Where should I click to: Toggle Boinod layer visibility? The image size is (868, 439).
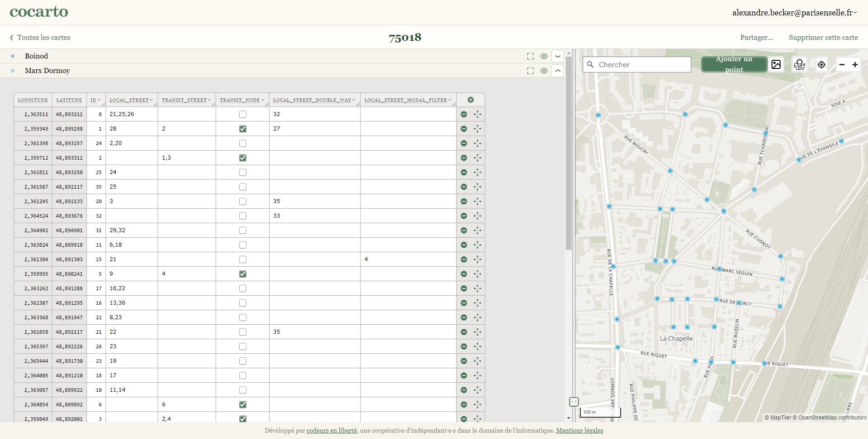click(544, 56)
